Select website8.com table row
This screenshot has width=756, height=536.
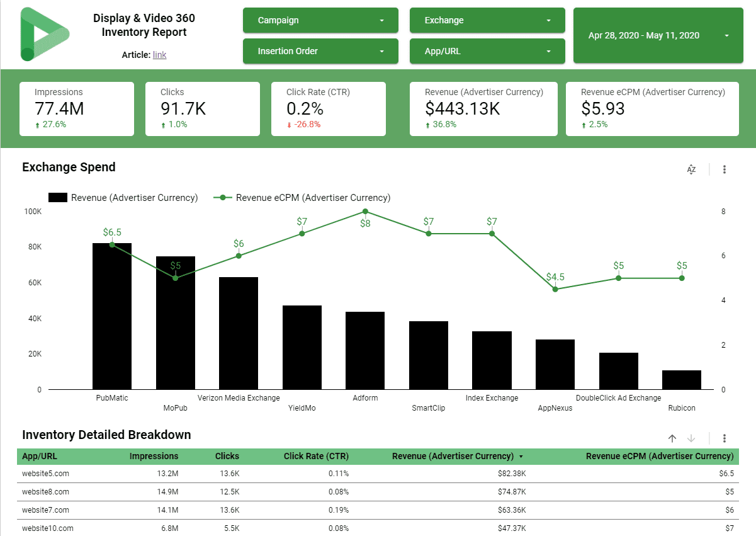click(378, 492)
